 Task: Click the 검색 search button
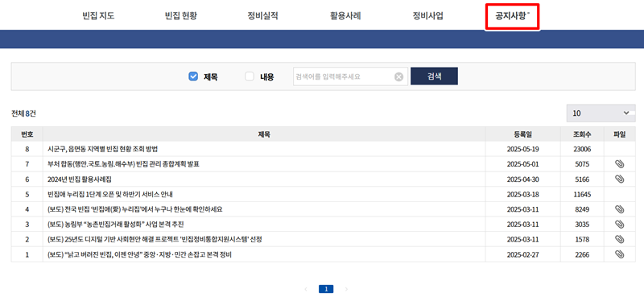[x=434, y=76]
